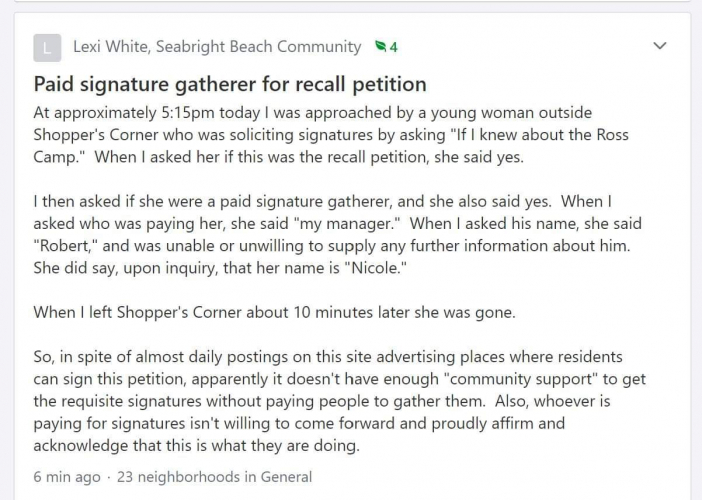The width and height of the screenshot is (702, 500).
Task: Click the reaction count number 4
Action: 394,47
